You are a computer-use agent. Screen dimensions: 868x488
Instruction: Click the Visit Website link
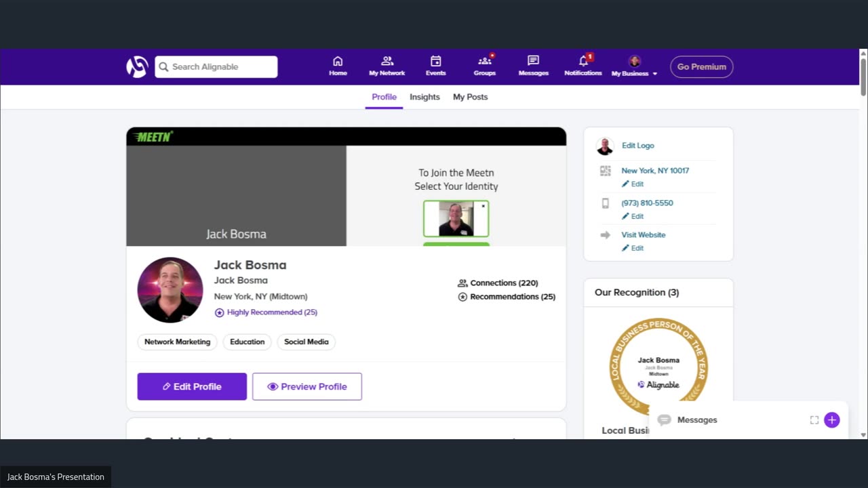(x=644, y=235)
